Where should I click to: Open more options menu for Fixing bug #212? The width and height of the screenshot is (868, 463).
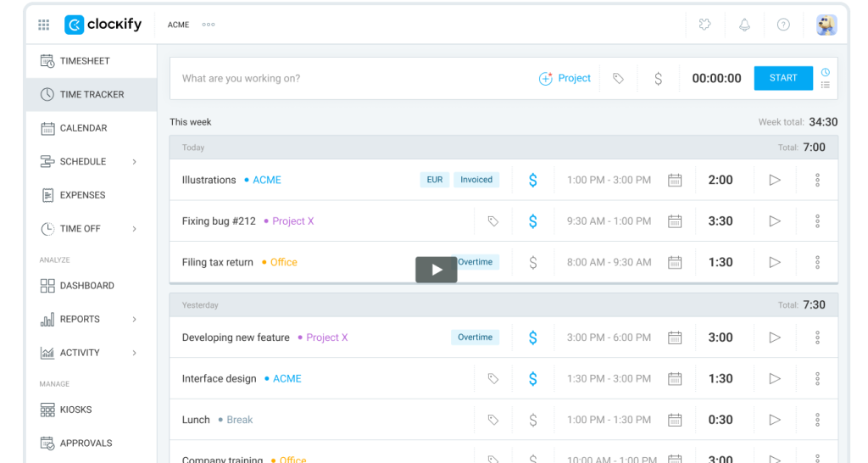[x=817, y=221]
